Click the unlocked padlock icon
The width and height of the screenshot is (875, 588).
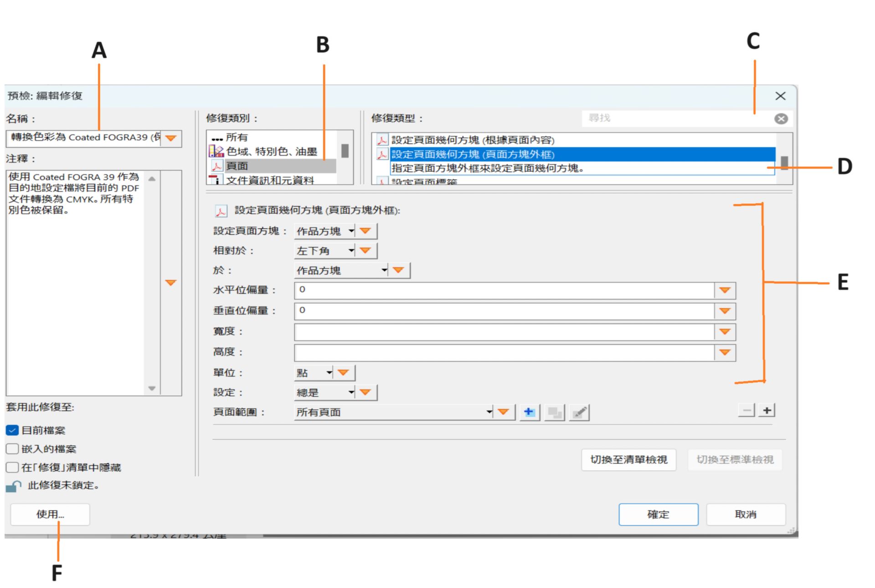click(x=13, y=486)
